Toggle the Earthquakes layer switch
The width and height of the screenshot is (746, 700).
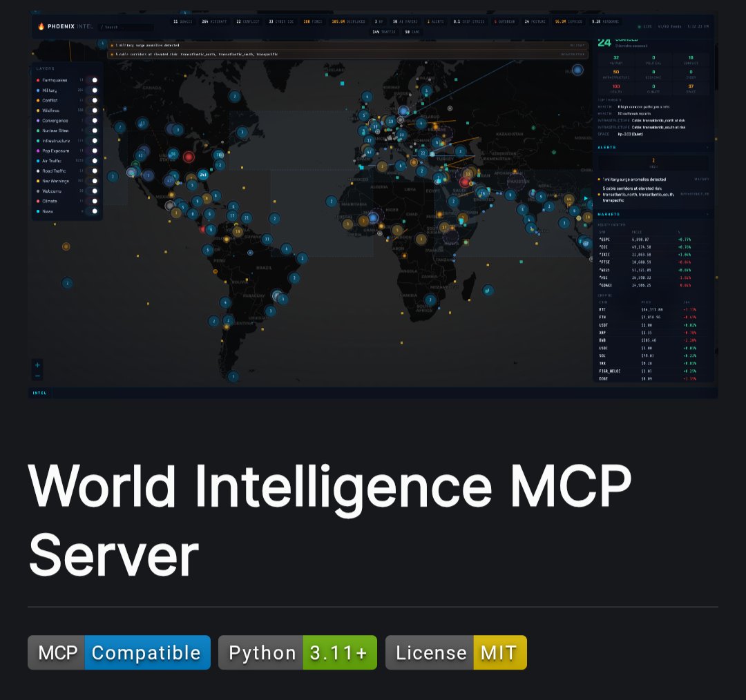[93, 80]
